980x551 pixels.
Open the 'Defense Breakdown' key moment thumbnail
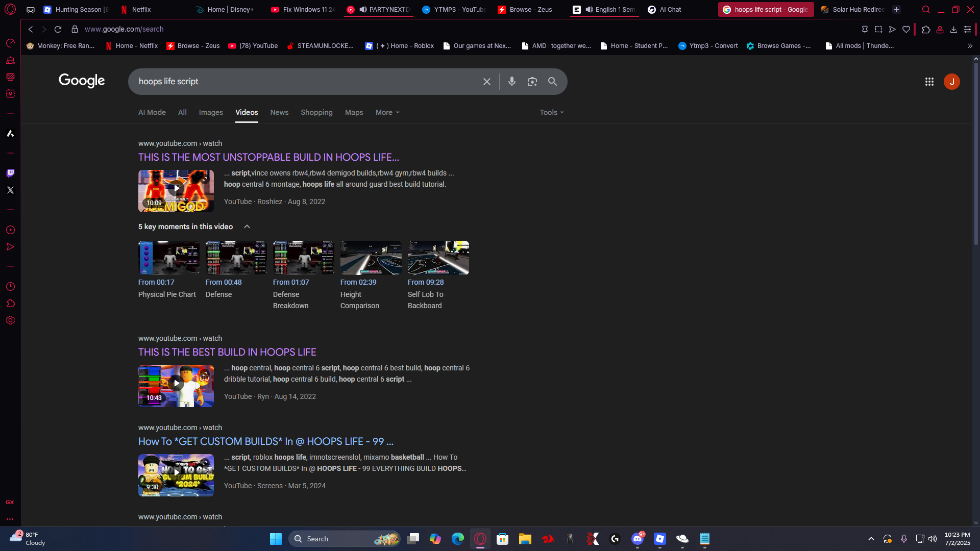coord(304,258)
